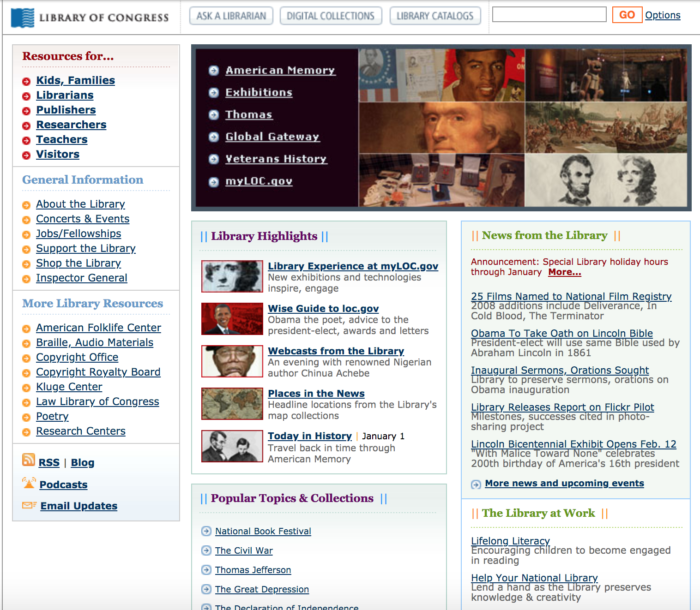Click the arrow icon beside Thomas Jefferson topic
Screen dimensions: 700x610
[206, 570]
